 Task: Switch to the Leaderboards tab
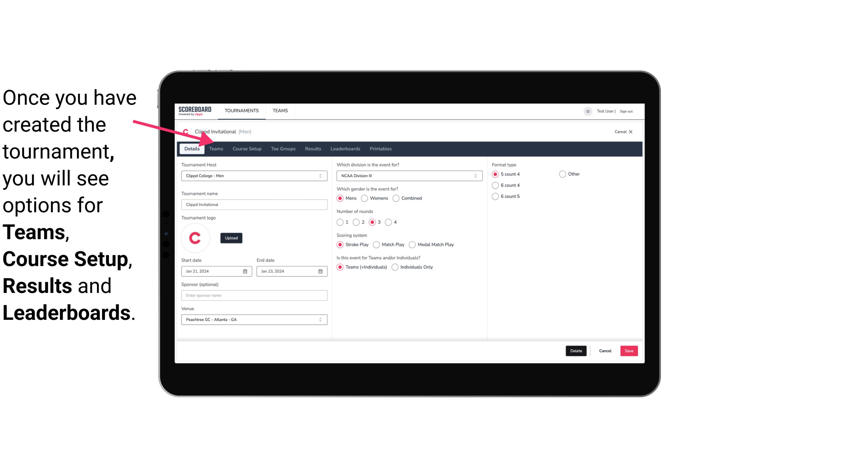345,148
